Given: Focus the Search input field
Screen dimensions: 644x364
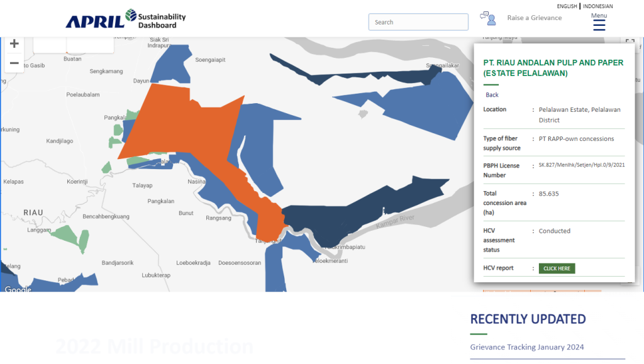Looking at the screenshot, I should coord(418,22).
